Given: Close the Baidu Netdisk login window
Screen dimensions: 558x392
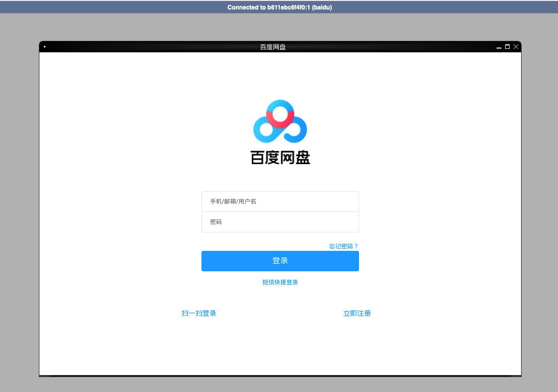Looking at the screenshot, I should [516, 46].
